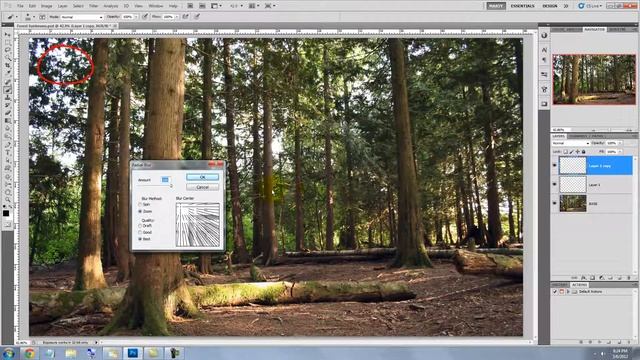Open the Window menu
The image size is (640, 360).
(x=155, y=6)
